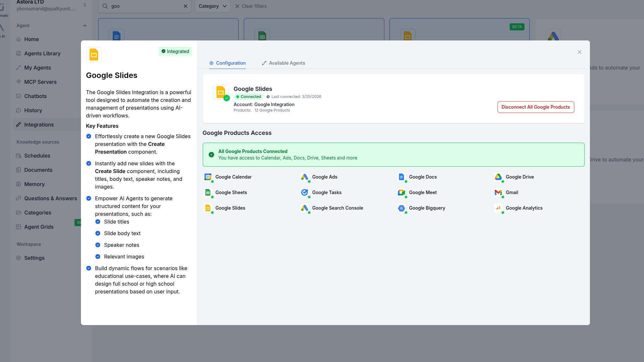Open the Google Calendar product icon
Screen dimensions: 644x362
208,177
